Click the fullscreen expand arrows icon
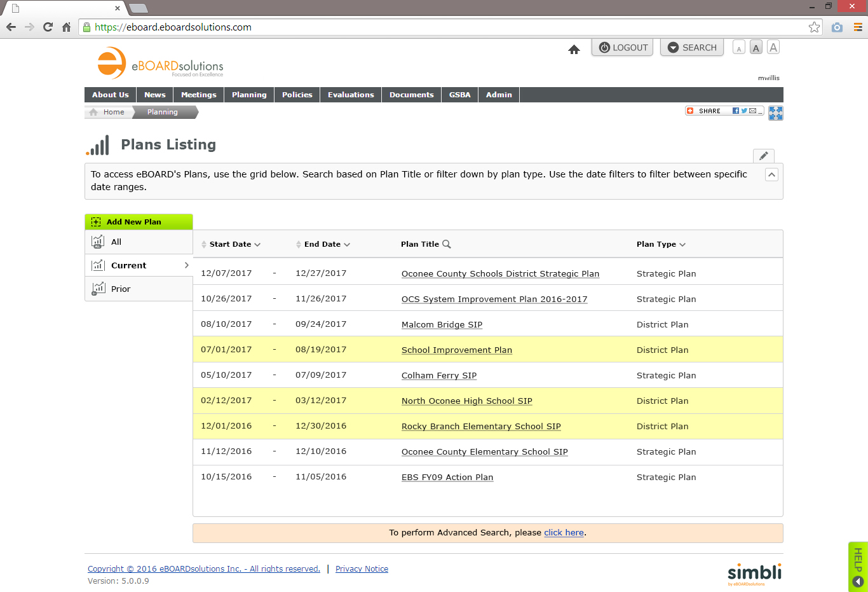Image resolution: width=868 pixels, height=592 pixels. (x=775, y=113)
